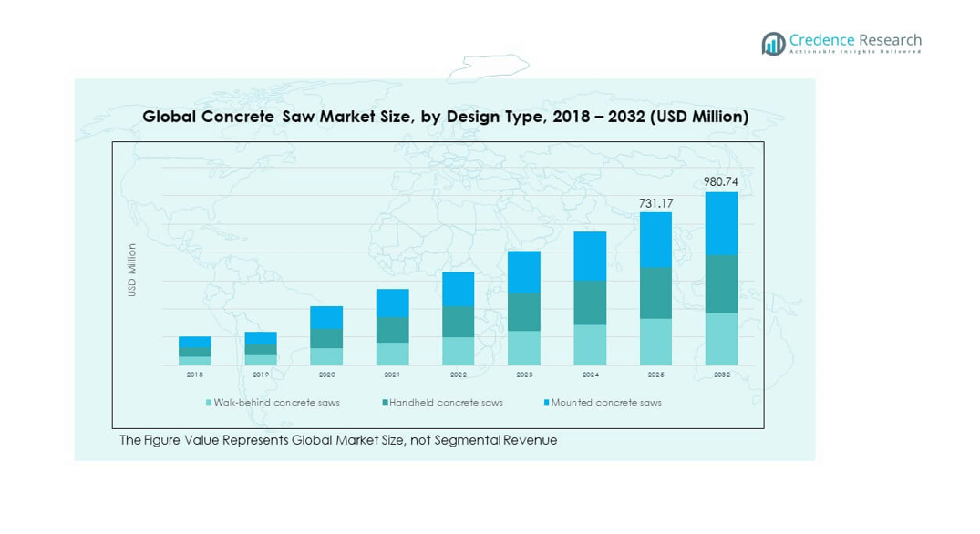
Task: Click the Mounted concrete saws legend swatch
Action: [x=546, y=403]
